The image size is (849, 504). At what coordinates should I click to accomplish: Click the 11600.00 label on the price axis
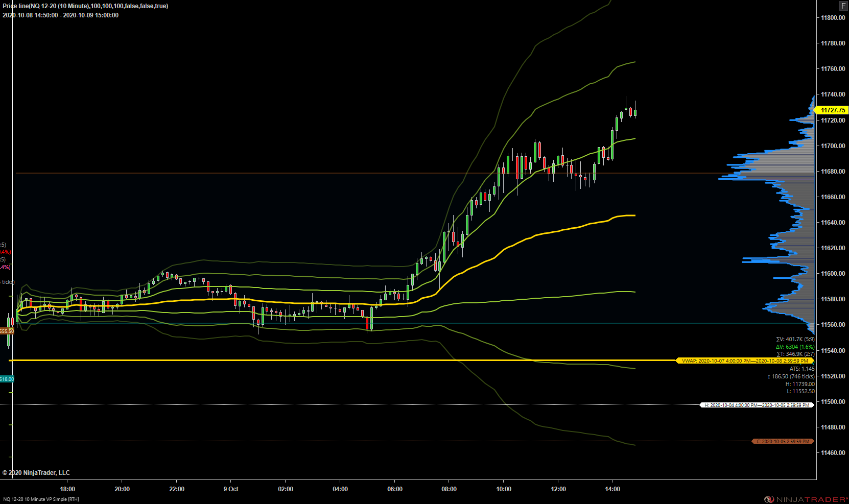point(833,274)
